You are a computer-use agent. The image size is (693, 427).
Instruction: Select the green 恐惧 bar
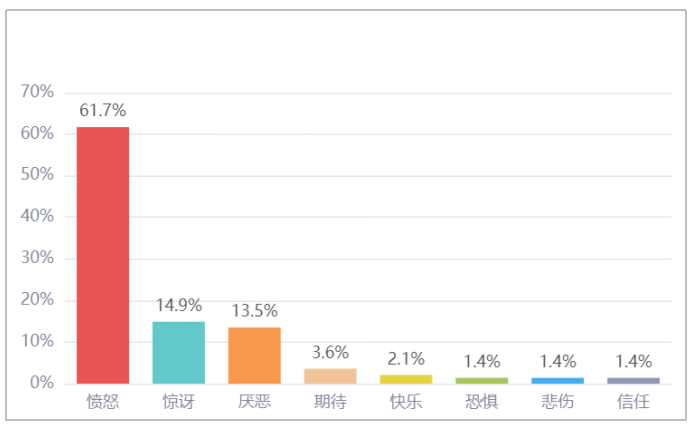point(482,381)
